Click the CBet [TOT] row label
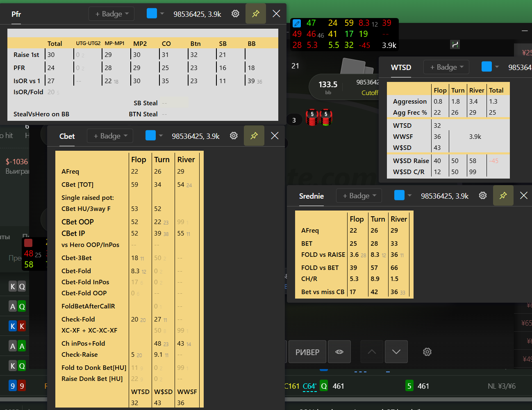Screen dimensions: 532x410 click(x=77, y=185)
